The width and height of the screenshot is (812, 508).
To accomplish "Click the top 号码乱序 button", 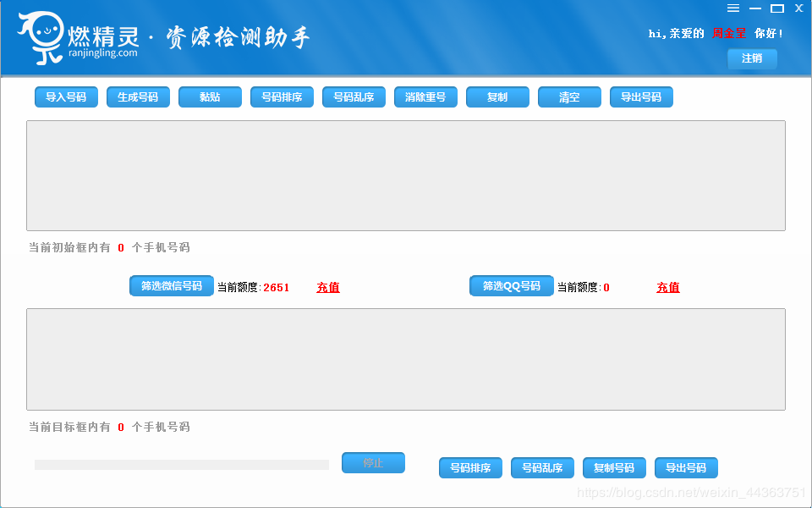I will (354, 97).
